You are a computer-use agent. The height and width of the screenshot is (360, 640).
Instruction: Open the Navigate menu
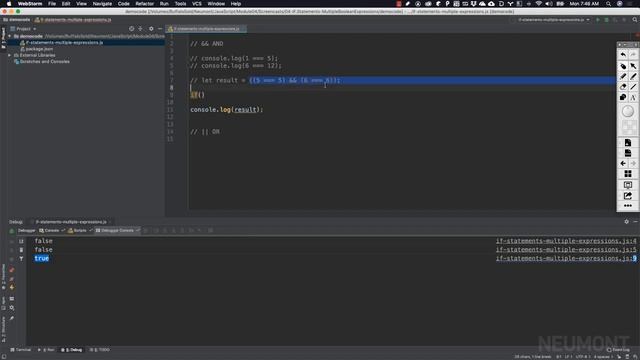[x=102, y=4]
